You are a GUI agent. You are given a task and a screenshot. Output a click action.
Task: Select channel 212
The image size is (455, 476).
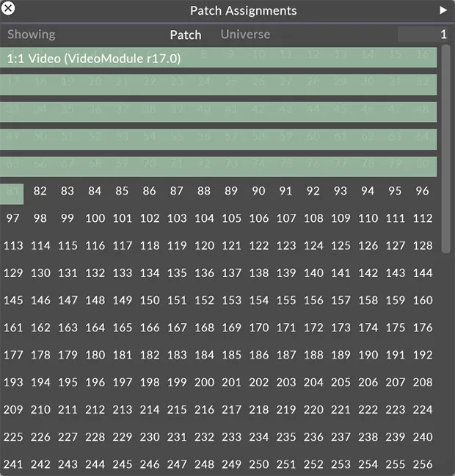point(95,409)
